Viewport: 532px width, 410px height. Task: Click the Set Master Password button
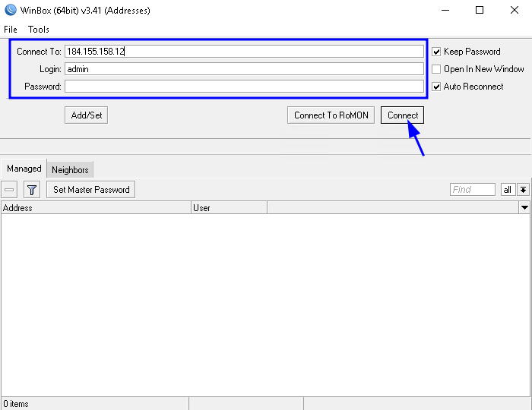coord(91,190)
